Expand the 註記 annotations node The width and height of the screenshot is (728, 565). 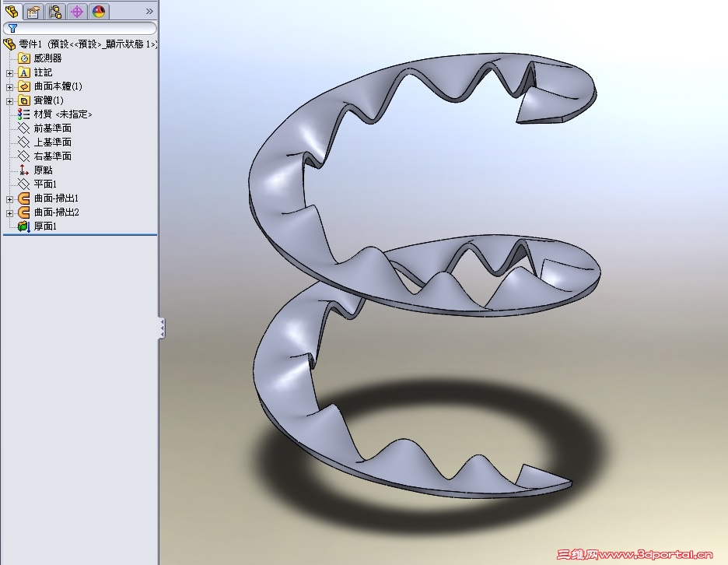click(9, 73)
